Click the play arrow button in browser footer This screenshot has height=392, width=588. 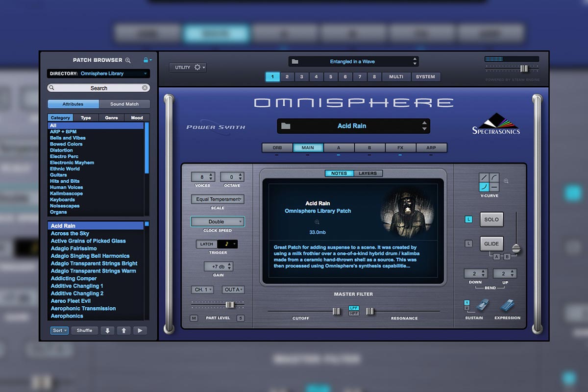(140, 330)
